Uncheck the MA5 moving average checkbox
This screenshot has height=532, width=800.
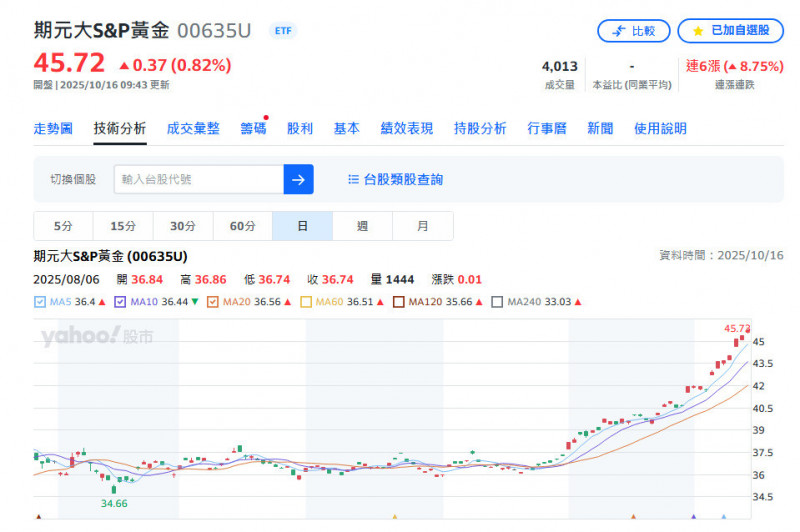(x=40, y=302)
